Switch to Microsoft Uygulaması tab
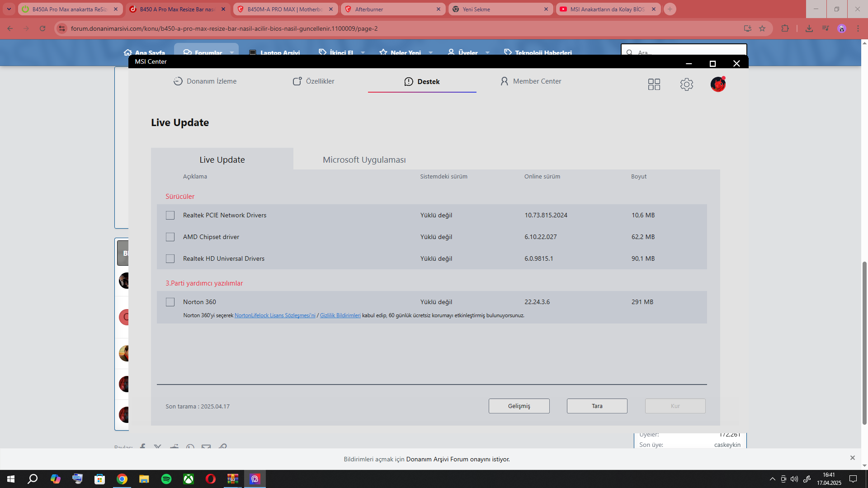This screenshot has height=488, width=868. [x=364, y=160]
